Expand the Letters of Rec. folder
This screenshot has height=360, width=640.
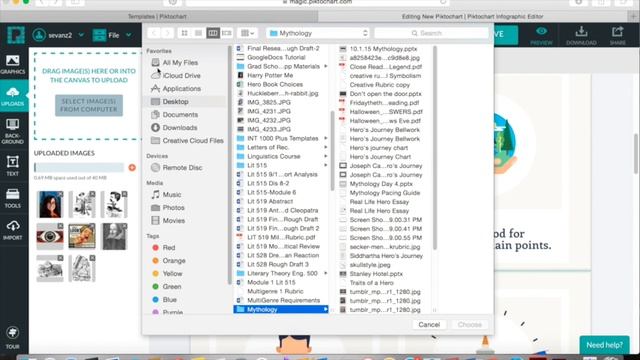point(326,147)
